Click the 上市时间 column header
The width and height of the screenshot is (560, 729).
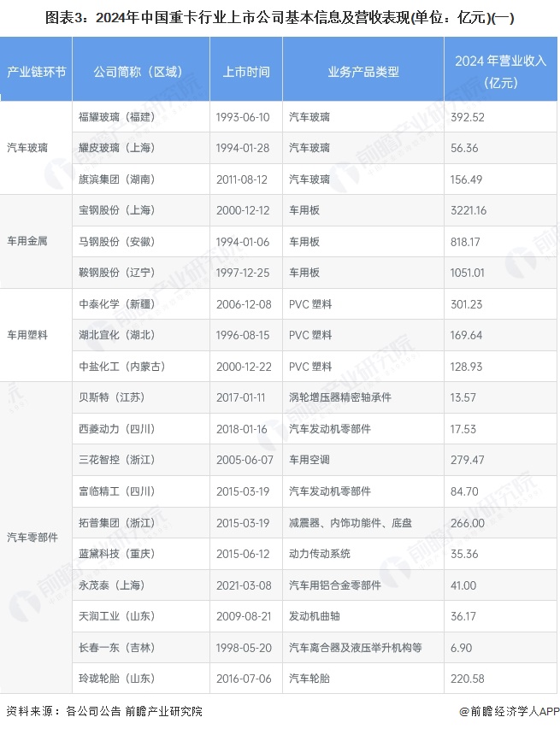[245, 72]
